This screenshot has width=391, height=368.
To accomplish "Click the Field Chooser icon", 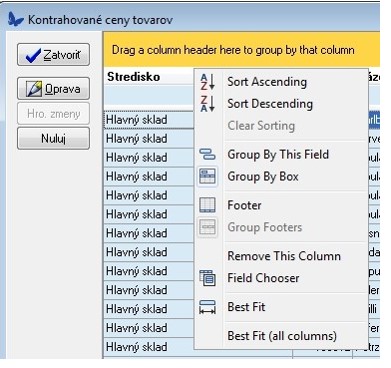I will click(207, 278).
